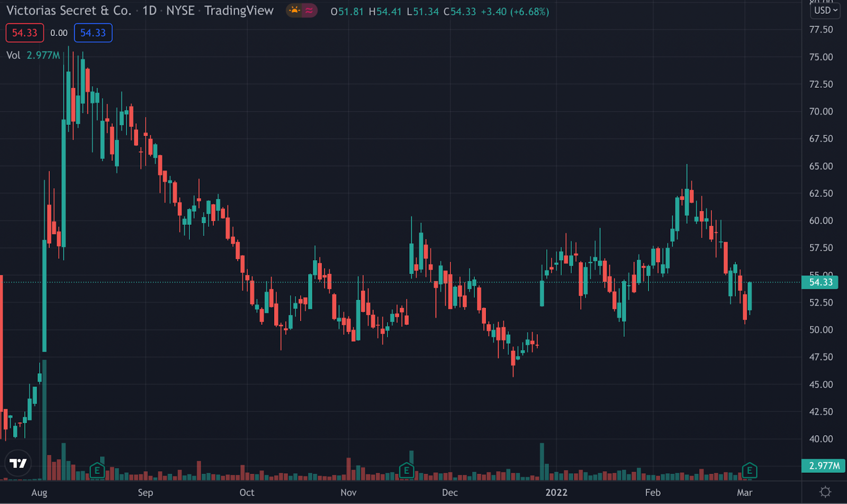Open chart settings gear icon
847x504 pixels.
[x=825, y=492]
